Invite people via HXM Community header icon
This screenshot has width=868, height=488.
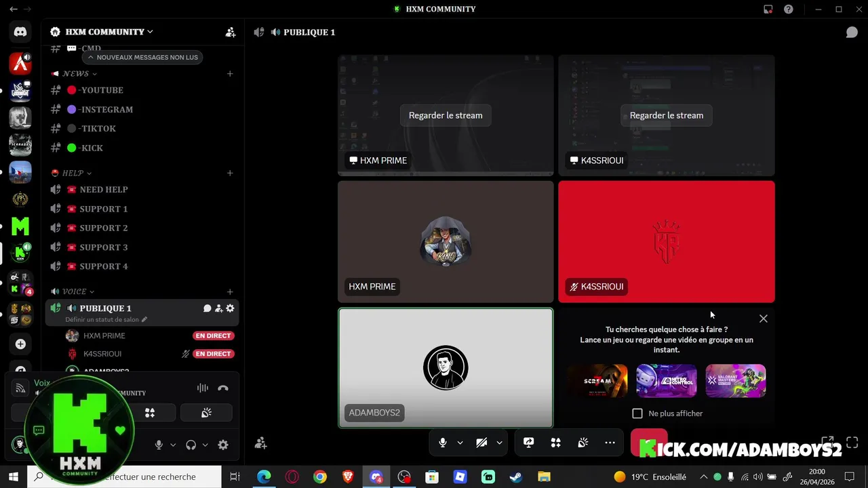[x=231, y=32]
